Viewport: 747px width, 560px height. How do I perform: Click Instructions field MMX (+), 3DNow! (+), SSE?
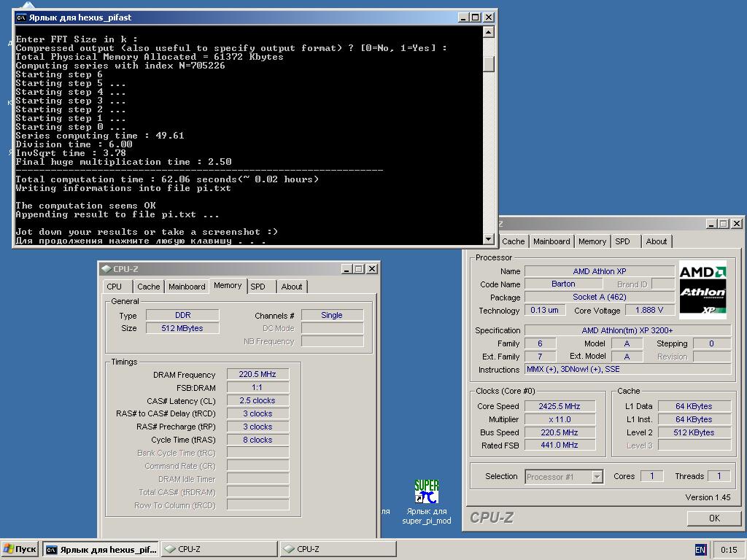(627, 370)
